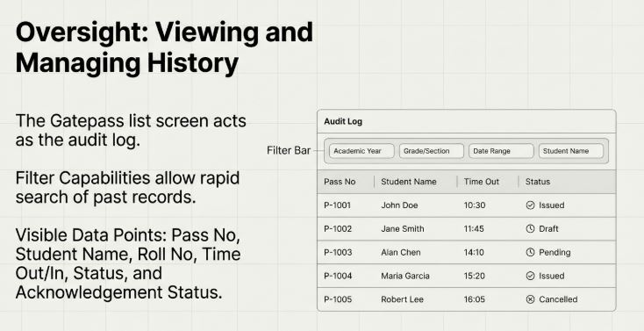Select pass number P-1003
644x331 pixels.
(338, 253)
